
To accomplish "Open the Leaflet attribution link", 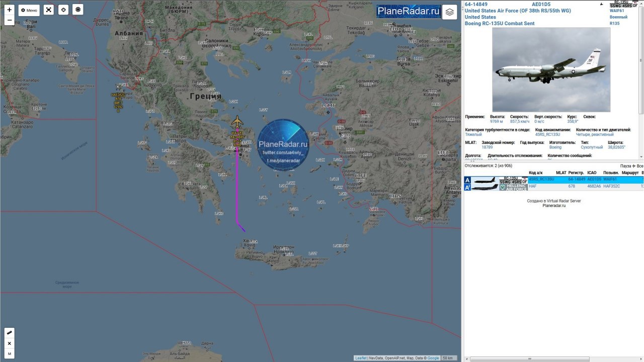I will pyautogui.click(x=361, y=358).
